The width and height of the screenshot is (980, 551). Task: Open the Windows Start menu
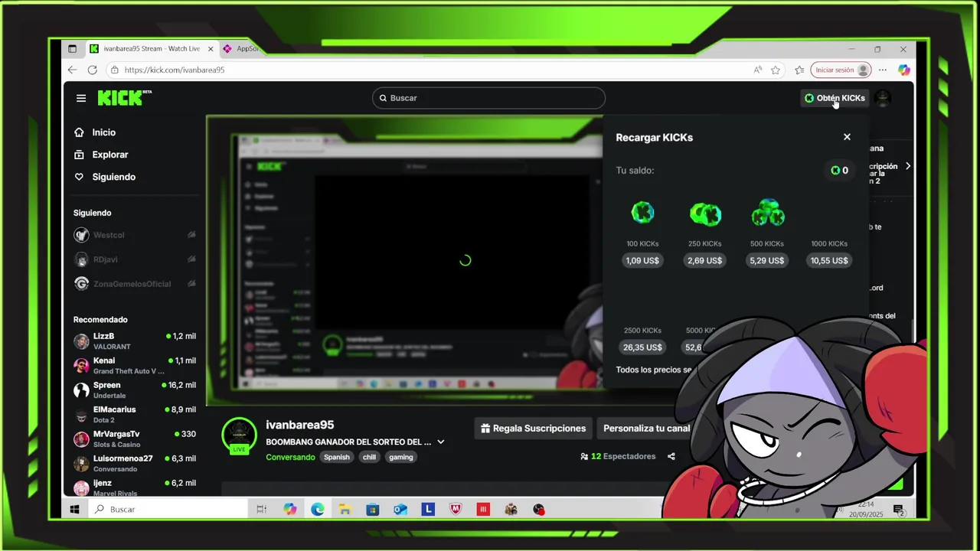click(x=75, y=509)
